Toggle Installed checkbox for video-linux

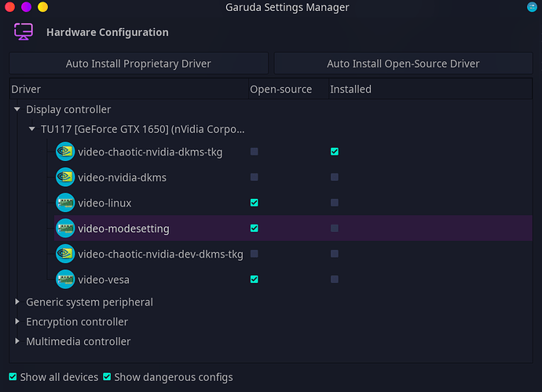point(335,203)
